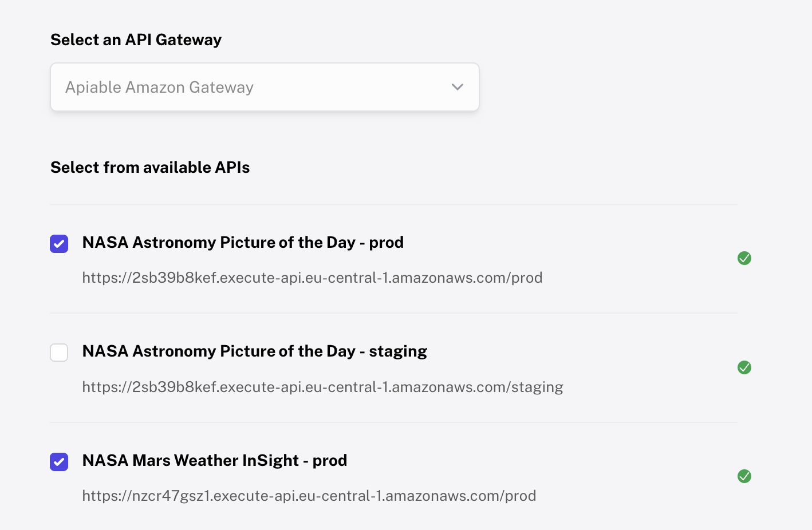Image resolution: width=812 pixels, height=530 pixels.
Task: Select the label NASA Astronomy Picture of the Day - prod
Action: [243, 242]
